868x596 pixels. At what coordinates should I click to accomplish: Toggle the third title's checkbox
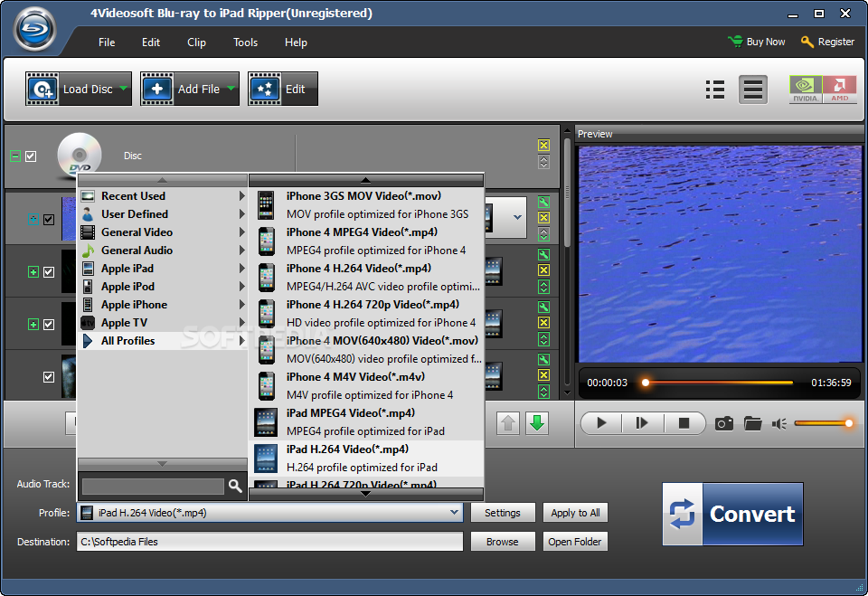(49, 324)
